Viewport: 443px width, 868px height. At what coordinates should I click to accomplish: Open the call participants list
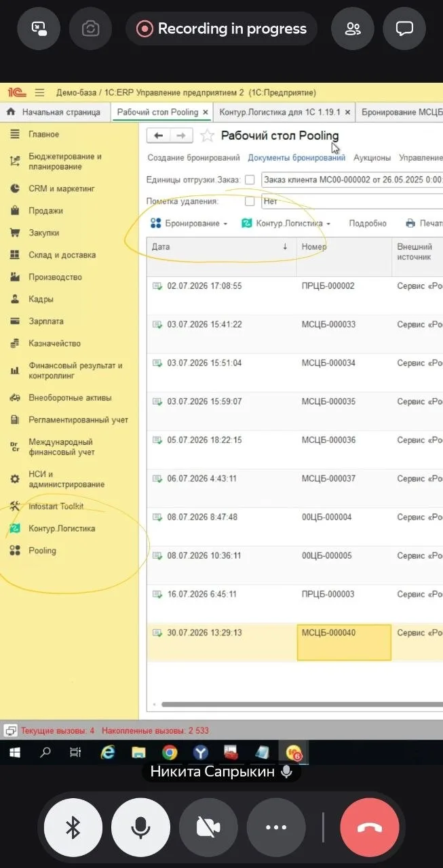tap(353, 28)
